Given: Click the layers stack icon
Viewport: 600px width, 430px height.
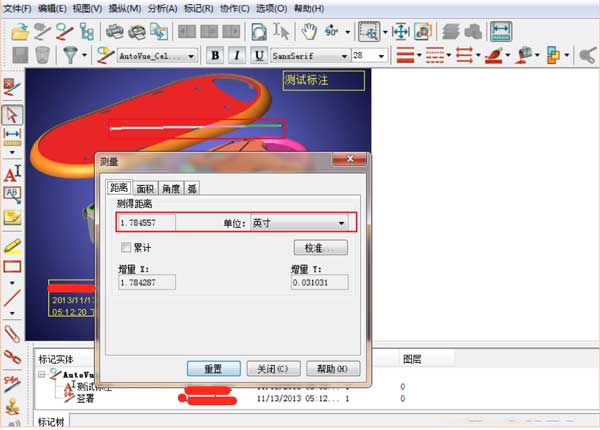Looking at the screenshot, I should [451, 31].
